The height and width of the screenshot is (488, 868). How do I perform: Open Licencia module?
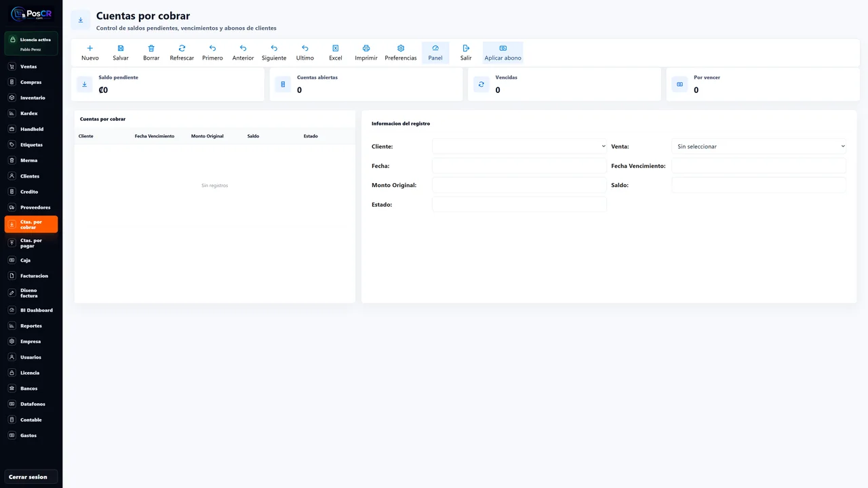31,373
